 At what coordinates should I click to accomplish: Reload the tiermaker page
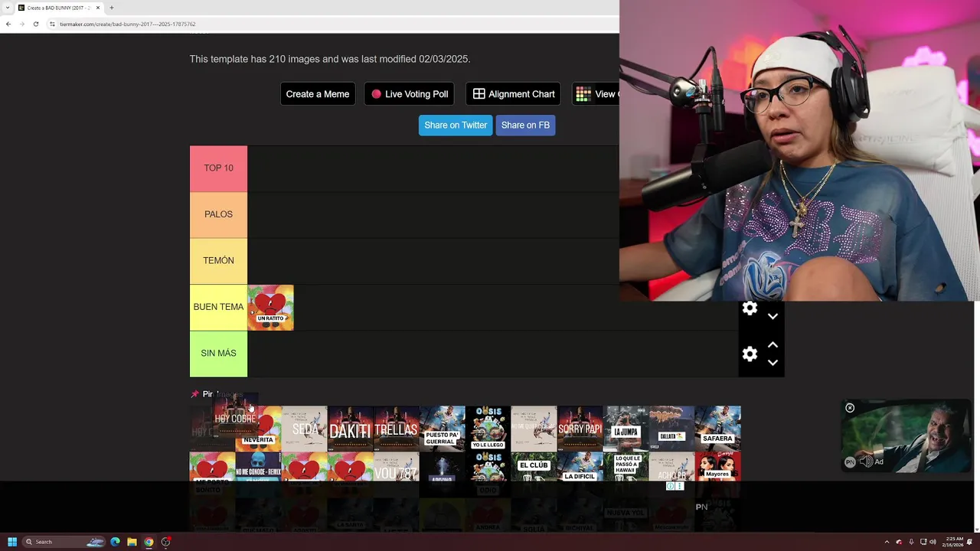coord(36,24)
